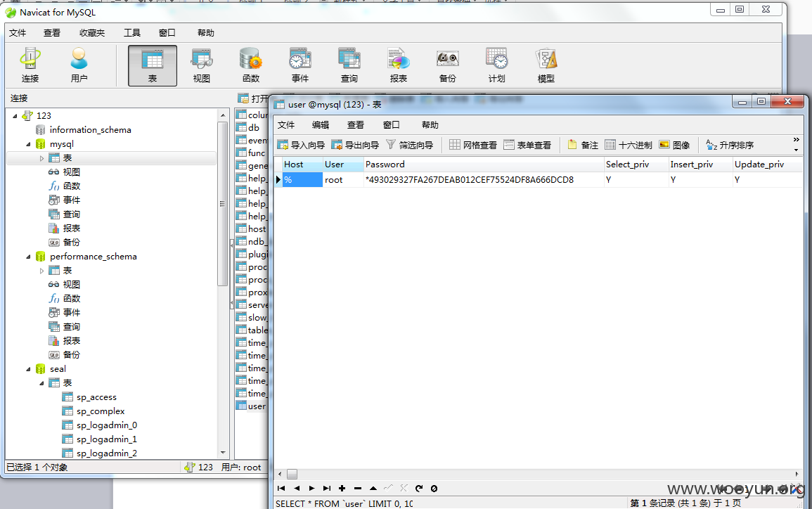Open 工具 tools menu
Viewport: 812px width, 509px height.
point(132,32)
